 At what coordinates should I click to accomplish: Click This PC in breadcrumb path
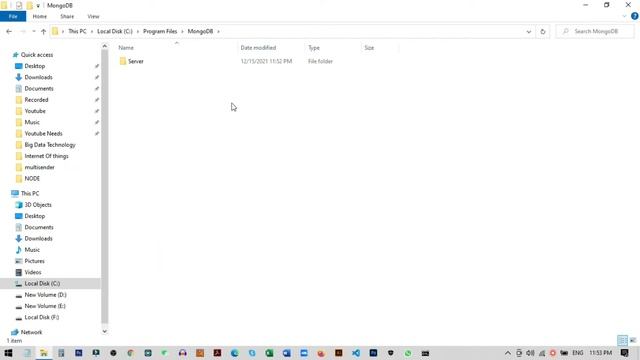(x=77, y=31)
